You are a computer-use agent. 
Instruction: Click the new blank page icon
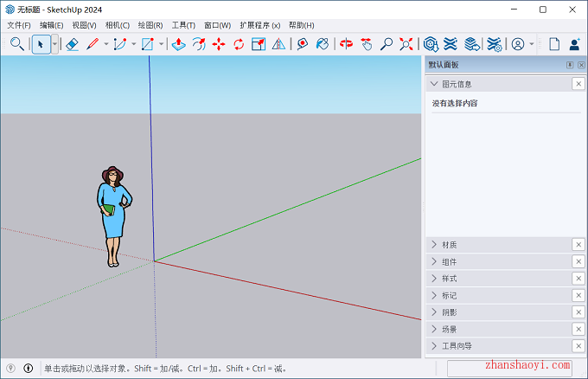click(554, 44)
